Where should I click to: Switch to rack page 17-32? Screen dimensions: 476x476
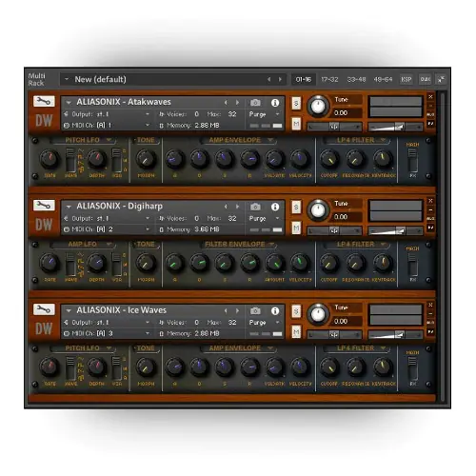(x=329, y=79)
